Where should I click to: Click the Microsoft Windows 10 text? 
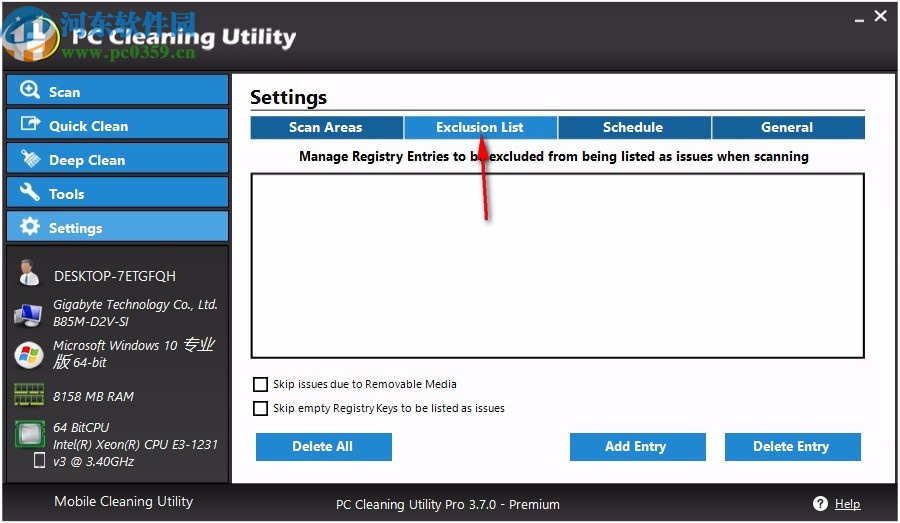coord(115,345)
